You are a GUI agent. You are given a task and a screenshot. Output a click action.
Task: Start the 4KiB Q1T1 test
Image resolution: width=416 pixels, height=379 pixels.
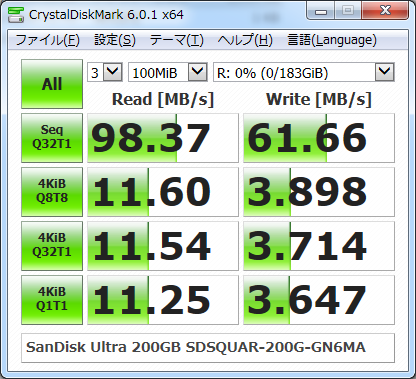coord(52,300)
